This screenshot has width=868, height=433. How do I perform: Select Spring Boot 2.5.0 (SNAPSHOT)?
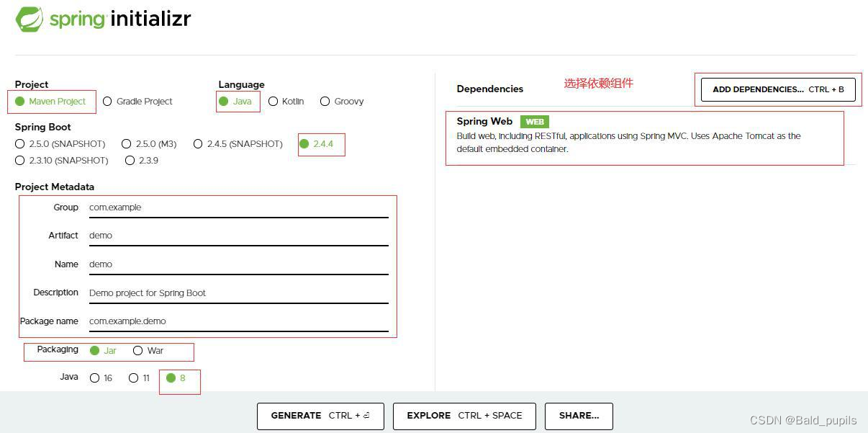pyautogui.click(x=60, y=144)
